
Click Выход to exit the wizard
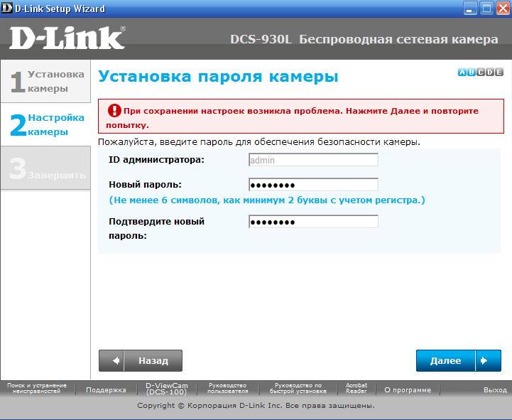pyautogui.click(x=495, y=389)
